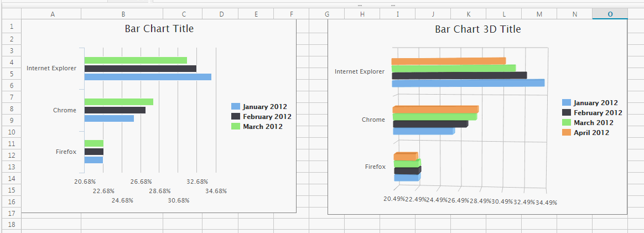Click the 'Bar Chart Title' text

pos(159,29)
